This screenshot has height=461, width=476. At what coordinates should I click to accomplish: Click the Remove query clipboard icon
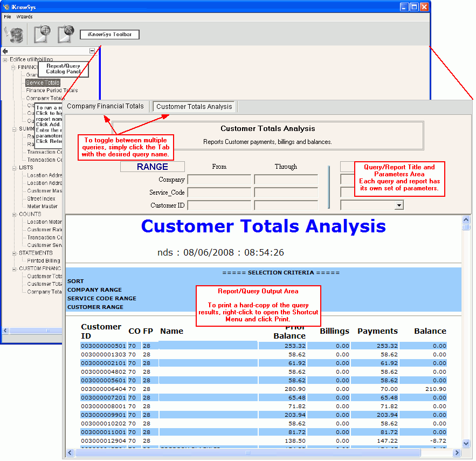[x=66, y=34]
